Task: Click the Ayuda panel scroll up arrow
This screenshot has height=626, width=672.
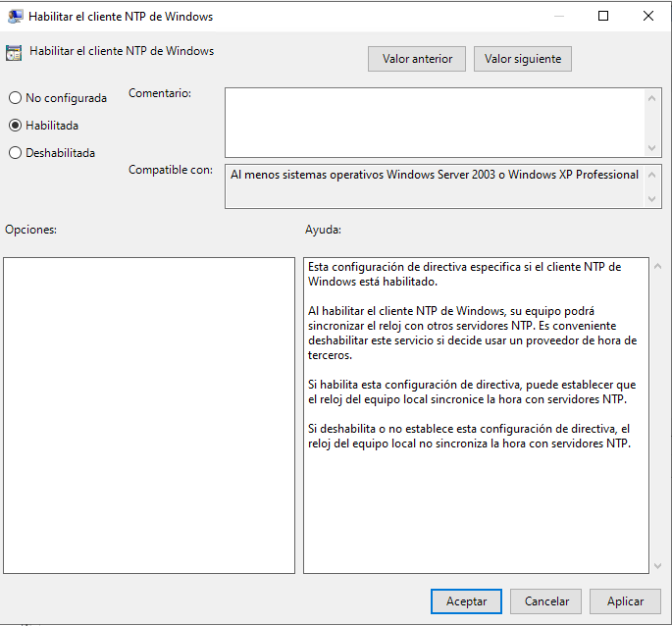Action: tap(656, 267)
